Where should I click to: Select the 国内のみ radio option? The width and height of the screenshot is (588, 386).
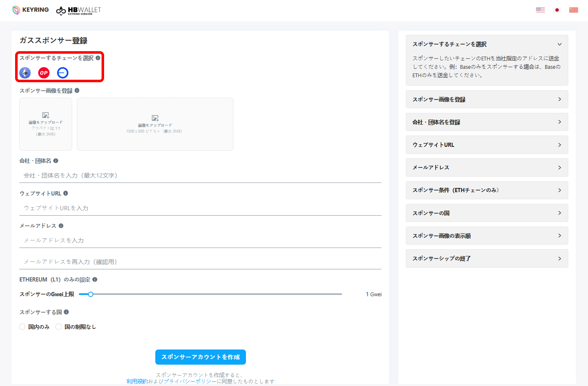click(23, 327)
